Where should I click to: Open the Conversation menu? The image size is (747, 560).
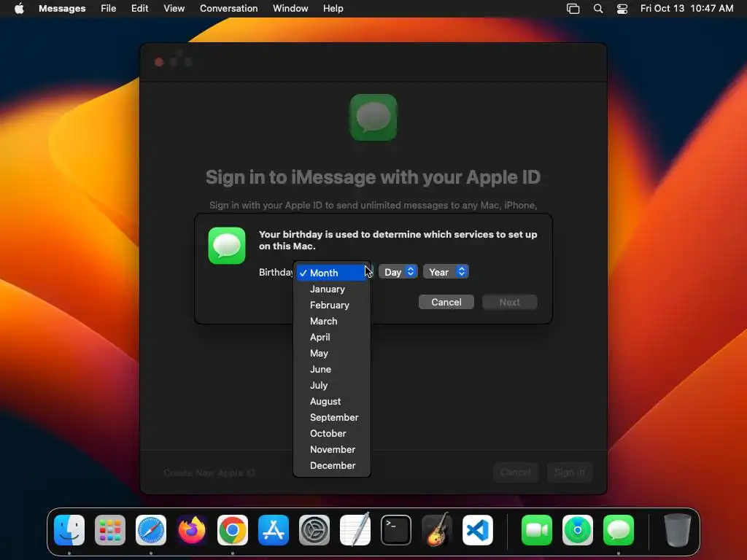[228, 9]
